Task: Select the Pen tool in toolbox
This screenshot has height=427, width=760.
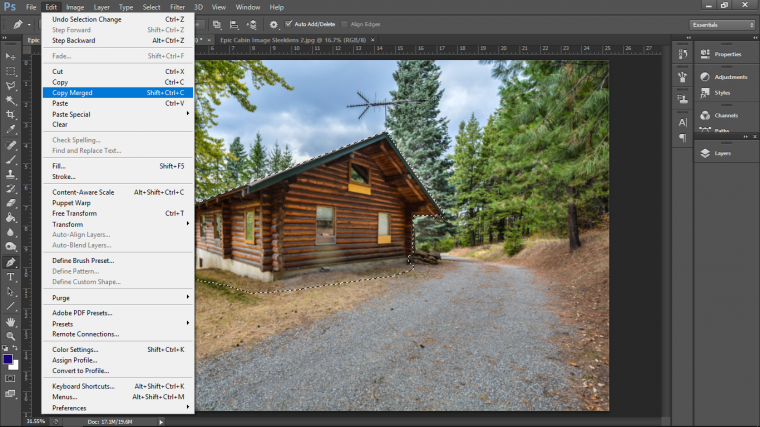Action: click(10, 262)
